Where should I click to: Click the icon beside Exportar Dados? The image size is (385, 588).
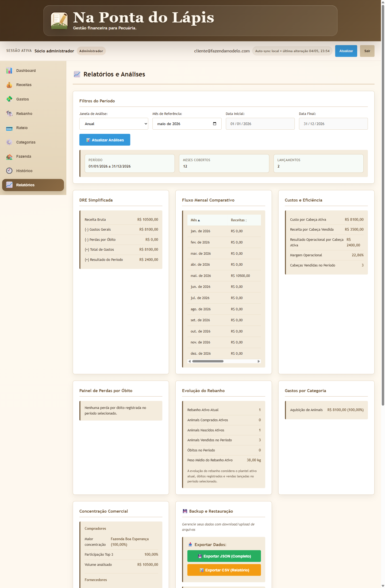pyautogui.click(x=190, y=544)
